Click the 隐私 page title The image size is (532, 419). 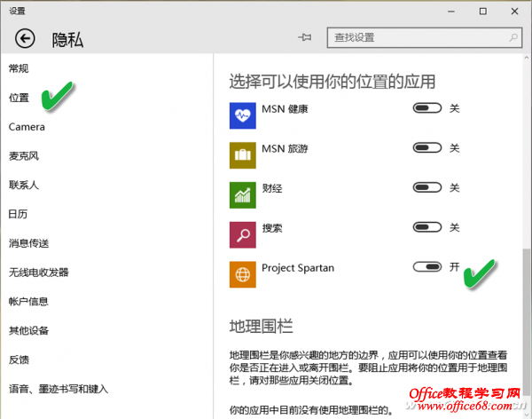67,40
